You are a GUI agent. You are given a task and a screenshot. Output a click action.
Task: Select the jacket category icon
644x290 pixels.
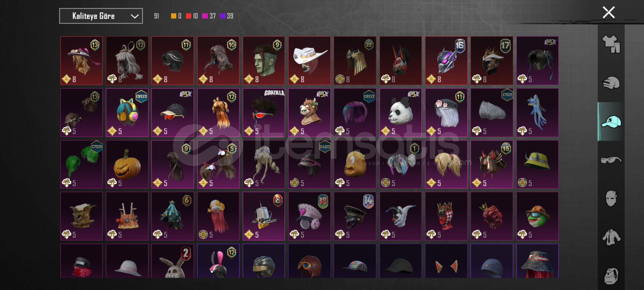tap(611, 237)
